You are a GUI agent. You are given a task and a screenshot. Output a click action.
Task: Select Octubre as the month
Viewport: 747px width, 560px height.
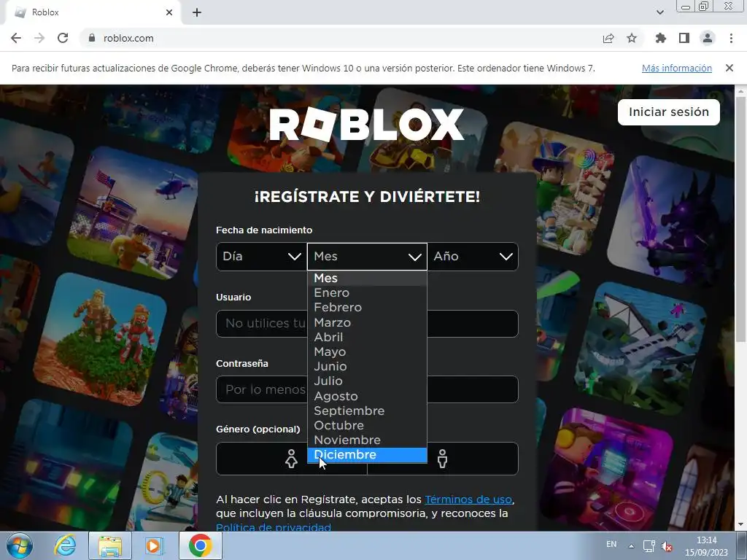pyautogui.click(x=368, y=426)
